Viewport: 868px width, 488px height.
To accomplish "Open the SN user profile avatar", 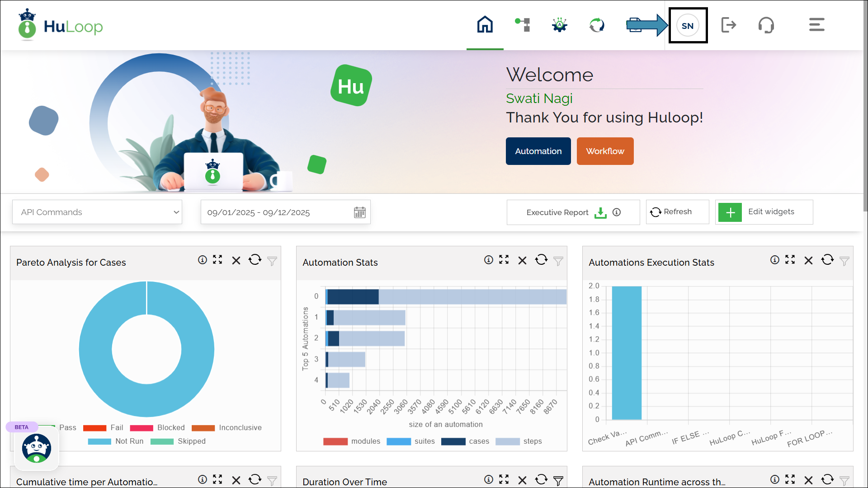I will click(688, 26).
